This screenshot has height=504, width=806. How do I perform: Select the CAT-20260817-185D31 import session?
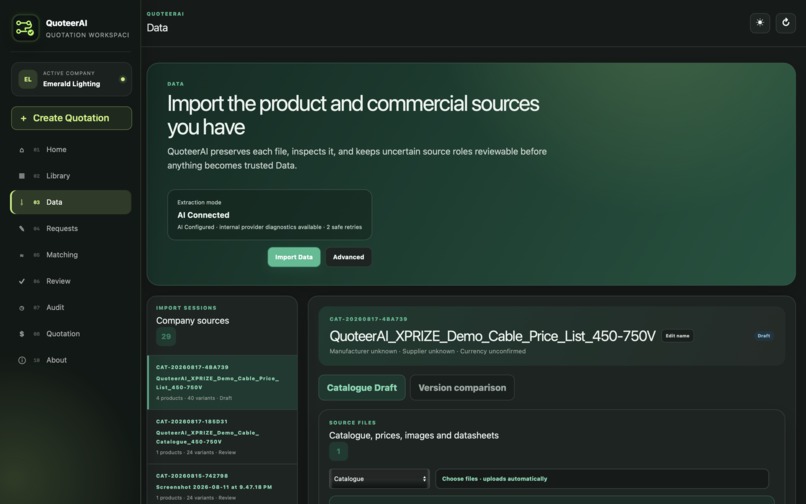tap(223, 437)
